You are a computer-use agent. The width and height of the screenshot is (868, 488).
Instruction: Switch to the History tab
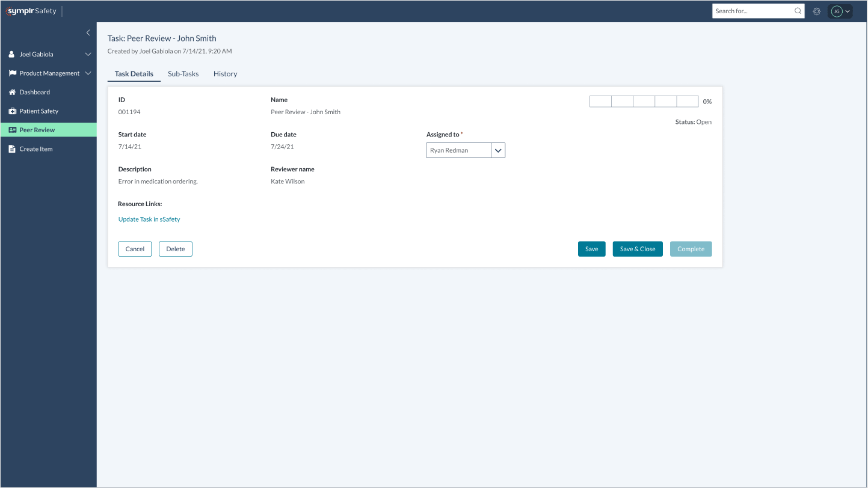[226, 74]
